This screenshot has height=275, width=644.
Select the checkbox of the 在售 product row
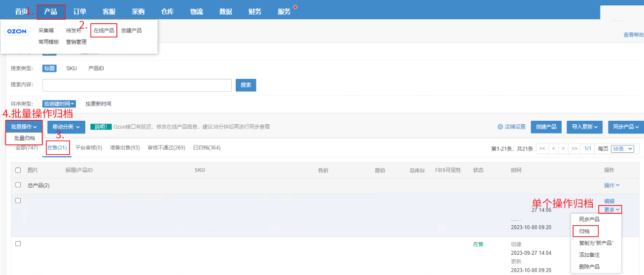(x=18, y=243)
